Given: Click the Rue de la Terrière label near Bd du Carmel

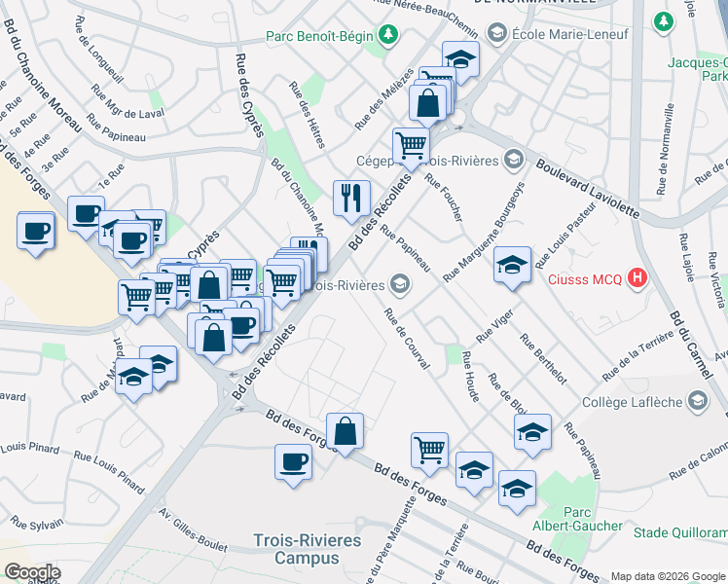Looking at the screenshot, I should [637, 355].
